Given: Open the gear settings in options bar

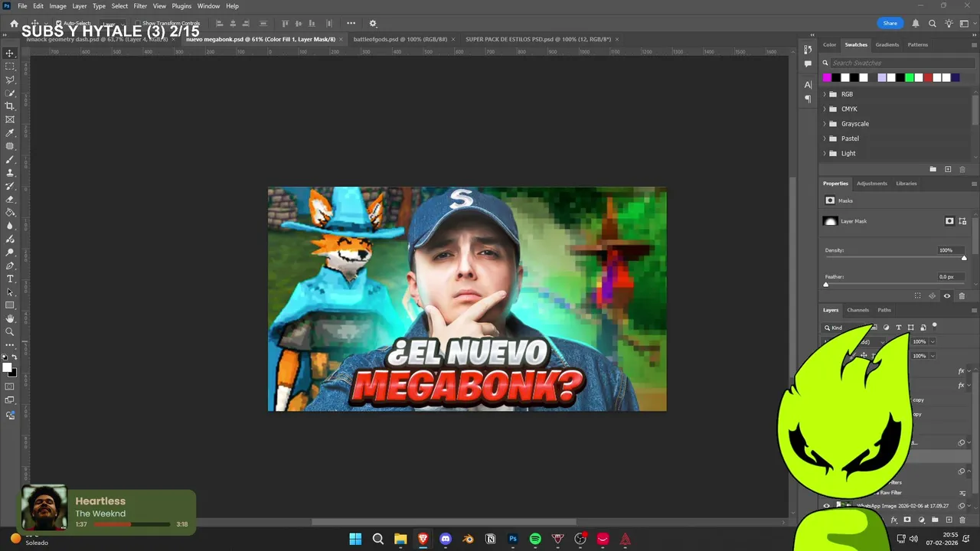Looking at the screenshot, I should 373,24.
